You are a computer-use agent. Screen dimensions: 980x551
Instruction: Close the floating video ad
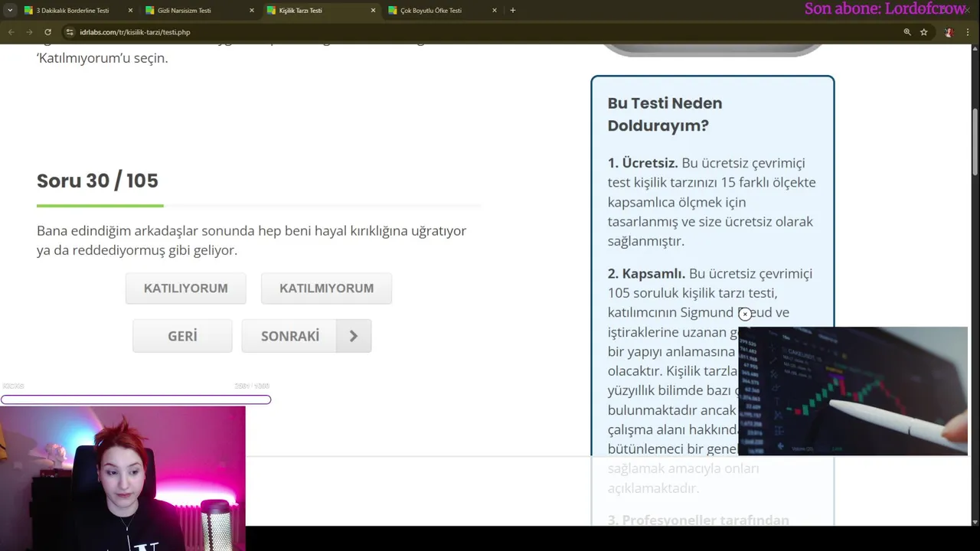(x=745, y=314)
